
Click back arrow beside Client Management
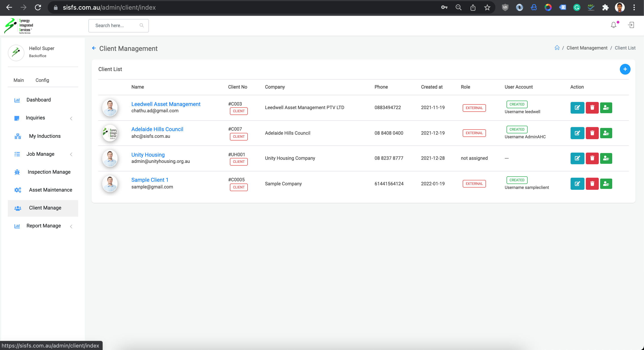(x=94, y=48)
